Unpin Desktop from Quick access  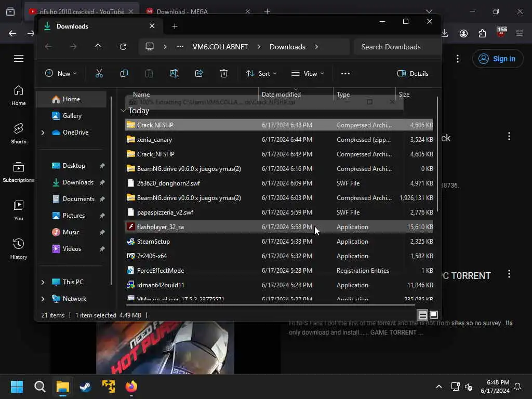(x=102, y=166)
